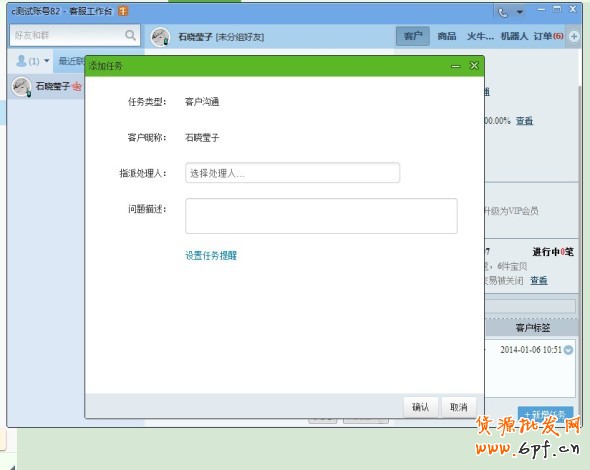
Task: Click the 查看 link next to 00.00%
Action: coord(525,121)
